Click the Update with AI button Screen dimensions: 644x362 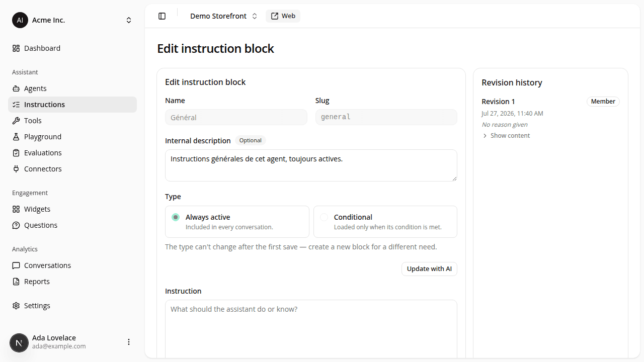pos(429,269)
